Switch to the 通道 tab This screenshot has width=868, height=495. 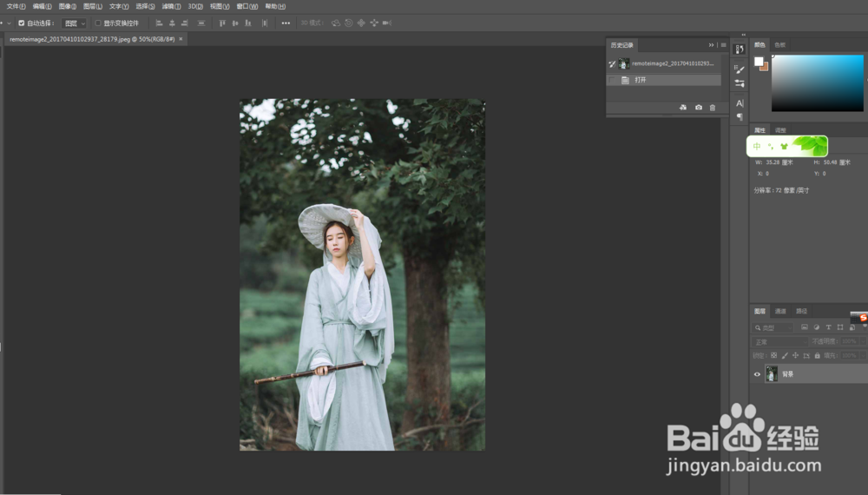tap(780, 311)
